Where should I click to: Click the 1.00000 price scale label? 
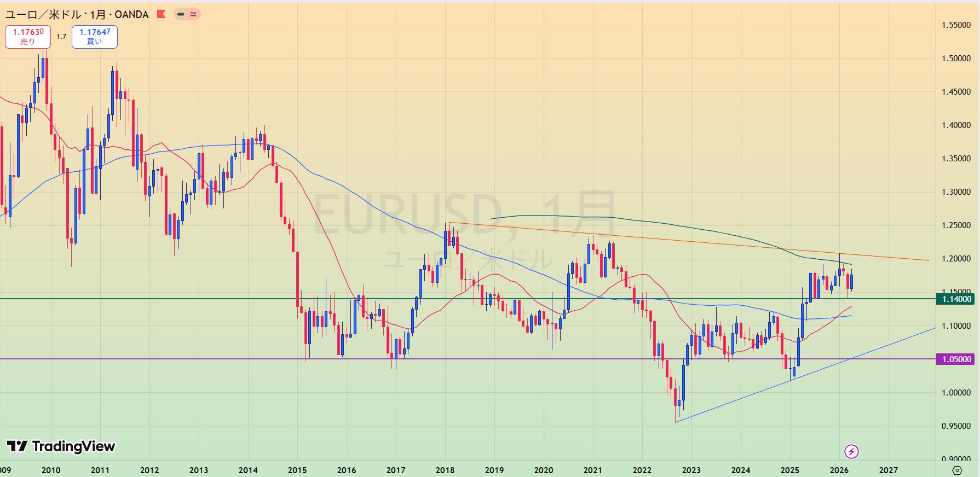[956, 393]
